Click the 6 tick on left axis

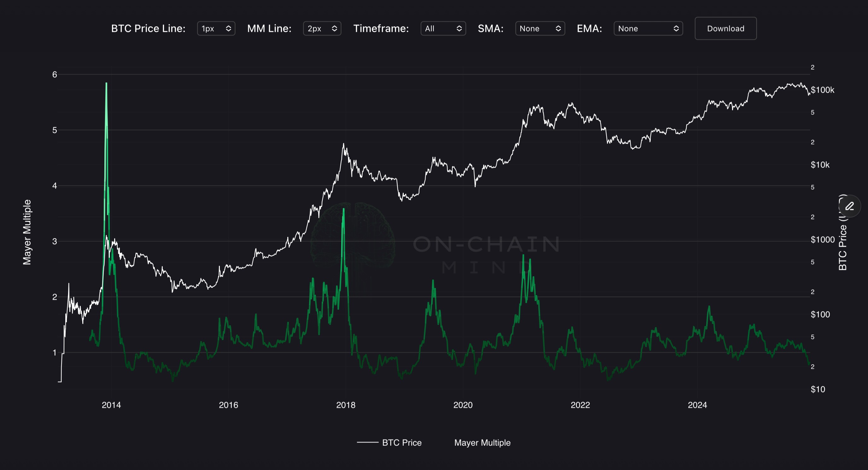55,74
